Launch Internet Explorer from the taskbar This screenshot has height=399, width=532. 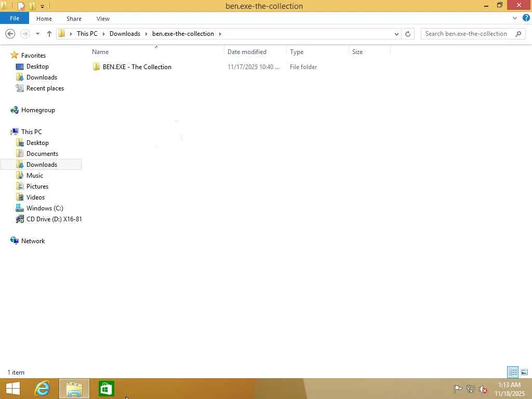42,389
